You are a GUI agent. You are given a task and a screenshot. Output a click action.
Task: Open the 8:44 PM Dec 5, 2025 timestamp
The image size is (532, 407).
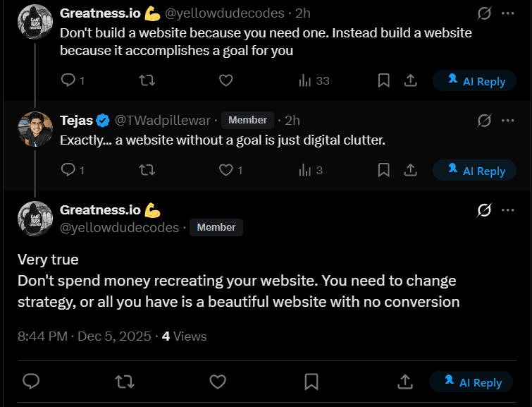pos(85,336)
